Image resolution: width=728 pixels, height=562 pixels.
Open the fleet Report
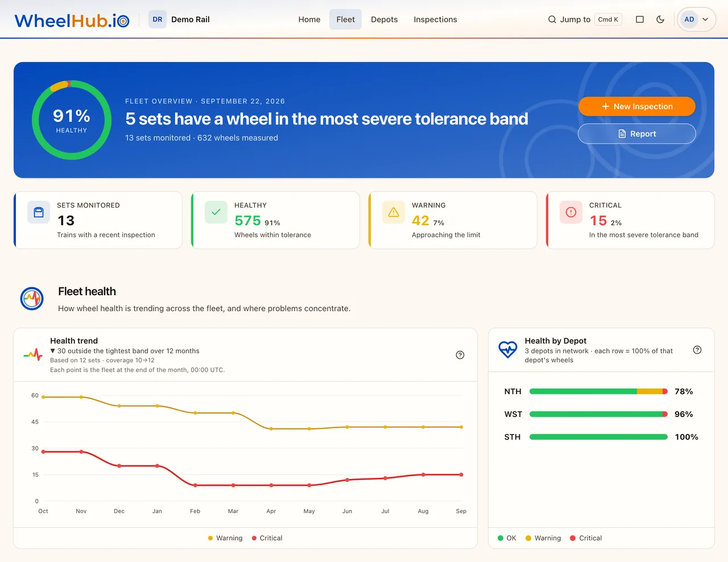click(x=637, y=134)
